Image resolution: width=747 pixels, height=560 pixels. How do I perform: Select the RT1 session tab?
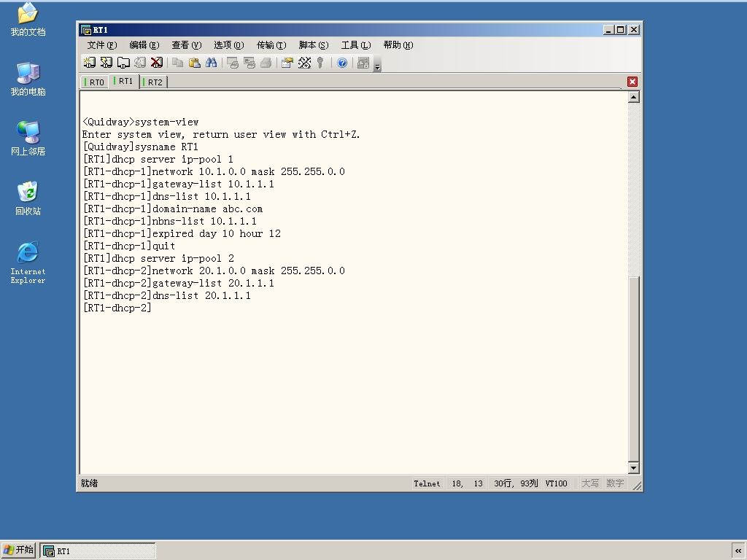coord(124,81)
